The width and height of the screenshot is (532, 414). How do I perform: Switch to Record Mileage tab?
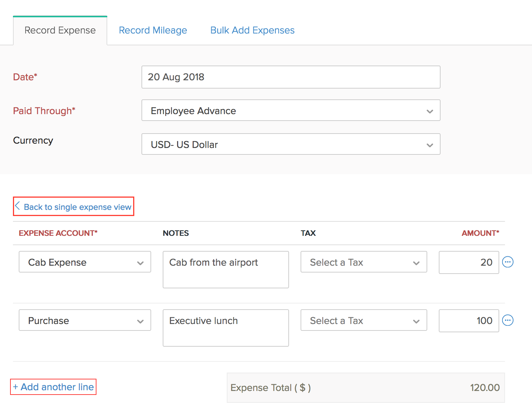coord(153,30)
